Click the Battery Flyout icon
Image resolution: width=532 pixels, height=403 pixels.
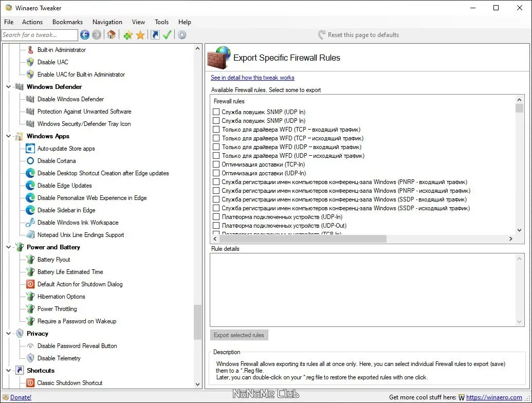click(30, 260)
